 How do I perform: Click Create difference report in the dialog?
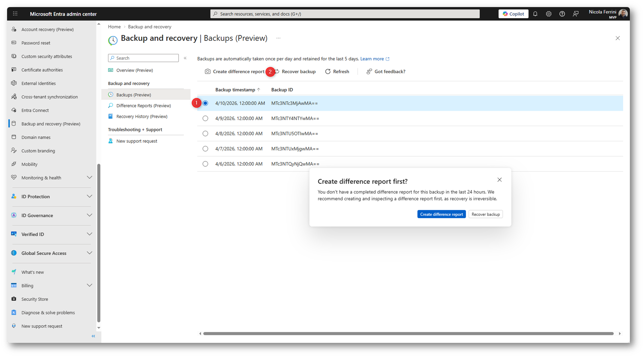[x=441, y=214]
